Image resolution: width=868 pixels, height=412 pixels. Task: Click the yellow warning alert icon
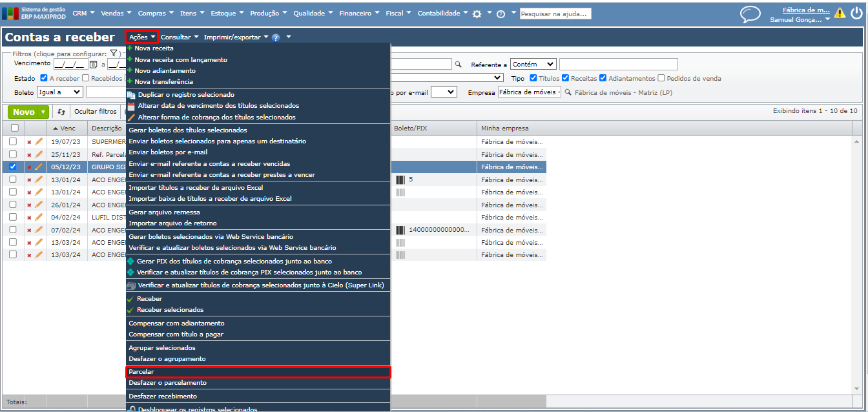839,12
